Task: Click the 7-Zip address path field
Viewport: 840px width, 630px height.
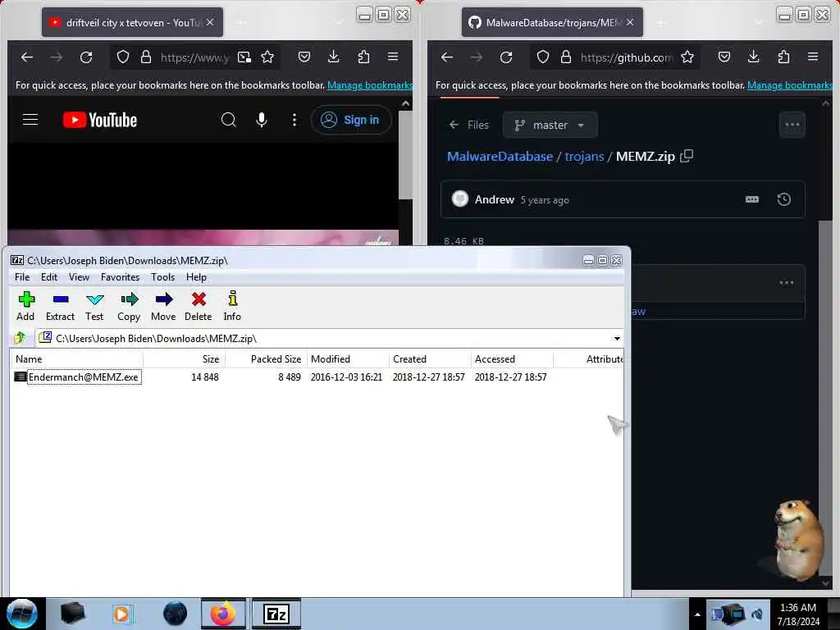Action: (x=323, y=339)
